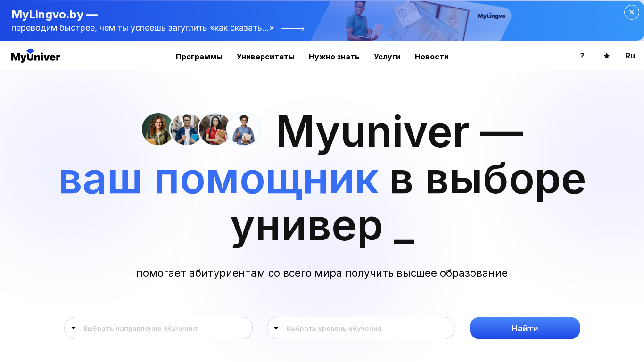
Task: Open the Новости menu item
Action: (432, 57)
